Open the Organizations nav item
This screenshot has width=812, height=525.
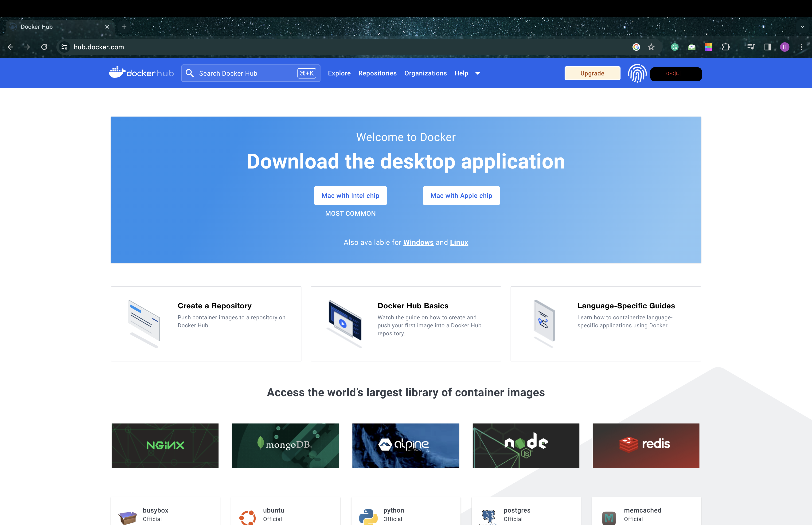(425, 73)
